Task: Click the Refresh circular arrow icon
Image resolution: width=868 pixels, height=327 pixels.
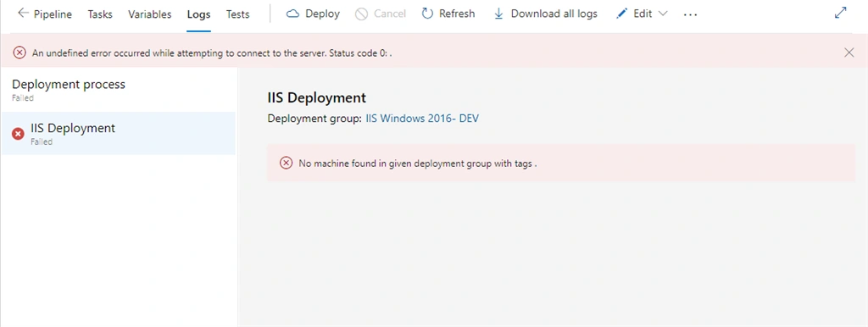Action: point(427,14)
